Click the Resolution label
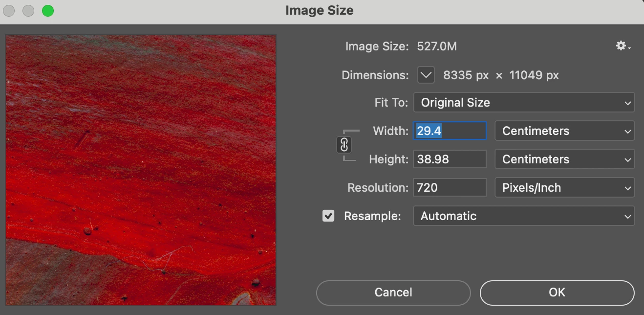 click(x=378, y=188)
